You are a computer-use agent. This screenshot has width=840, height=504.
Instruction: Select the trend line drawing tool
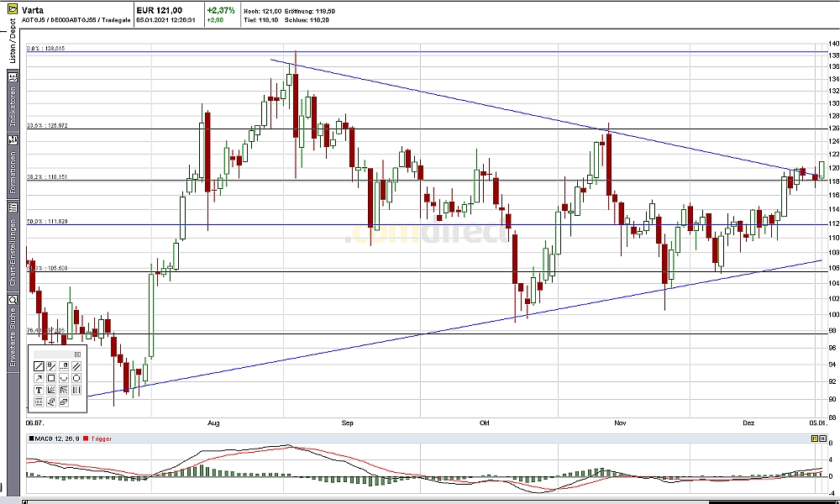pyautogui.click(x=39, y=366)
